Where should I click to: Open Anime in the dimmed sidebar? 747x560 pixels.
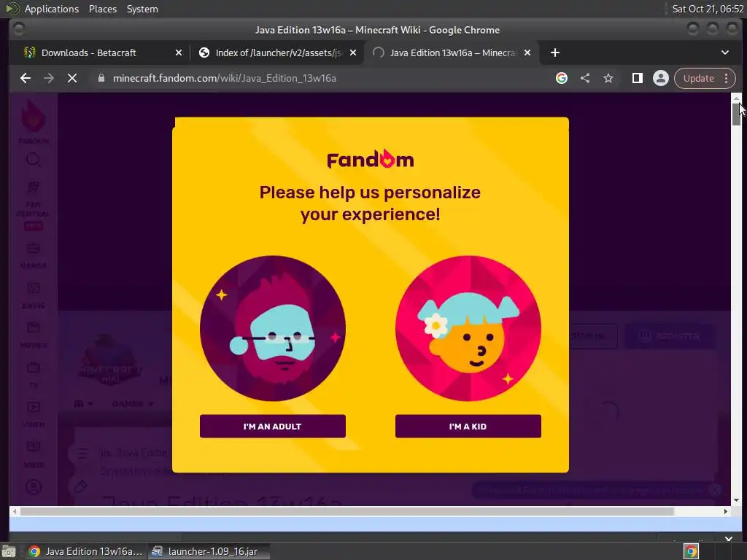(34, 295)
